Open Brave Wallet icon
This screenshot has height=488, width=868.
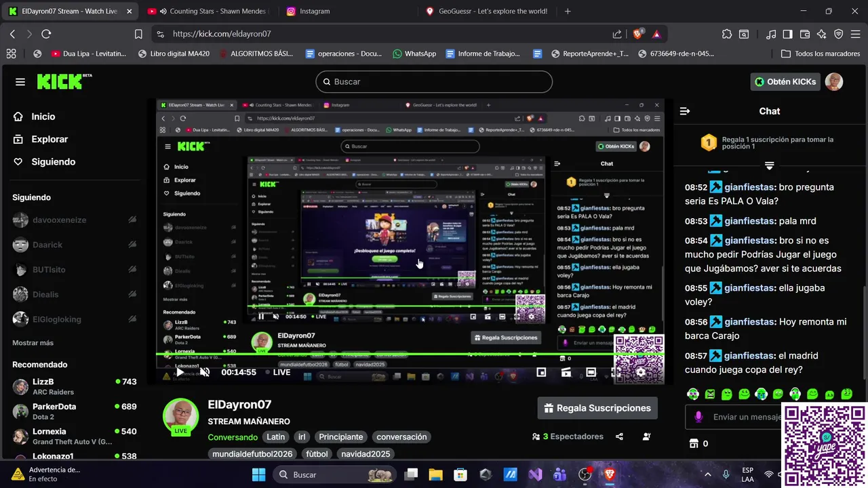(805, 34)
